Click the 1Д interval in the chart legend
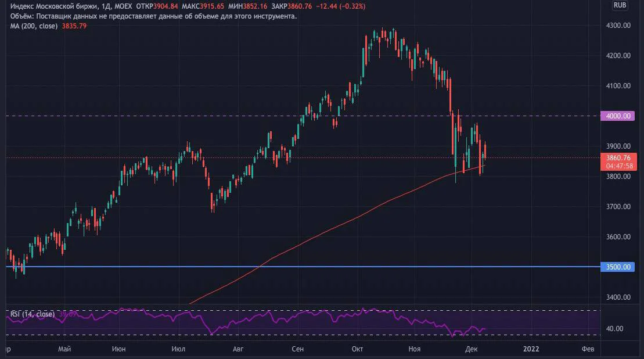Image resolution: width=644 pixels, height=359 pixels. pyautogui.click(x=106, y=6)
